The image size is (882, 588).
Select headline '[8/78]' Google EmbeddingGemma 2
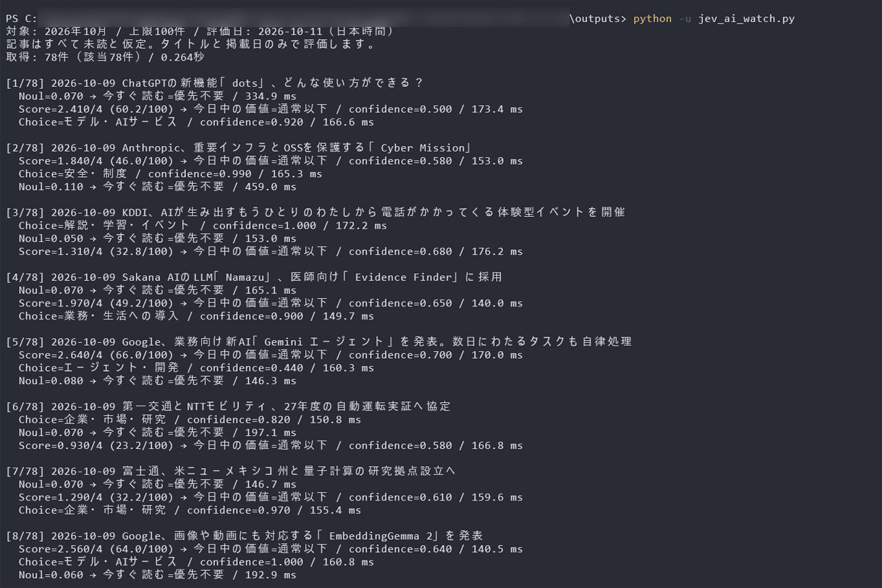pyautogui.click(x=244, y=536)
